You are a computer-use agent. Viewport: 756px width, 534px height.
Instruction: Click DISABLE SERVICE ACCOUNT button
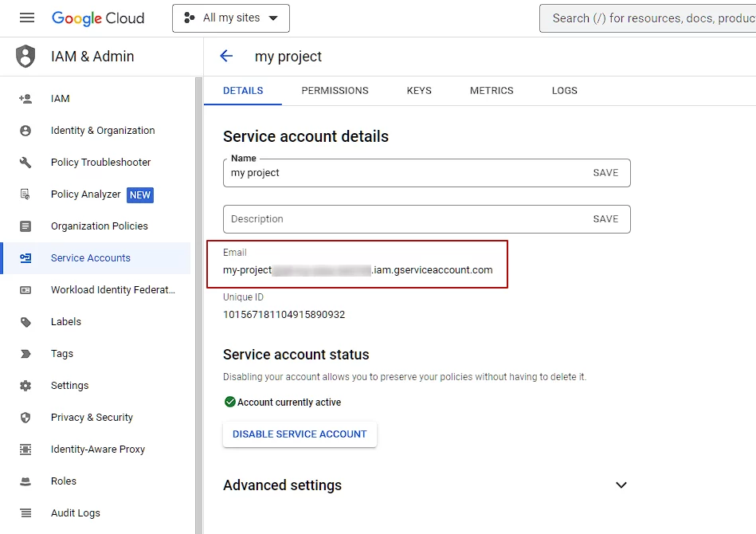click(300, 434)
